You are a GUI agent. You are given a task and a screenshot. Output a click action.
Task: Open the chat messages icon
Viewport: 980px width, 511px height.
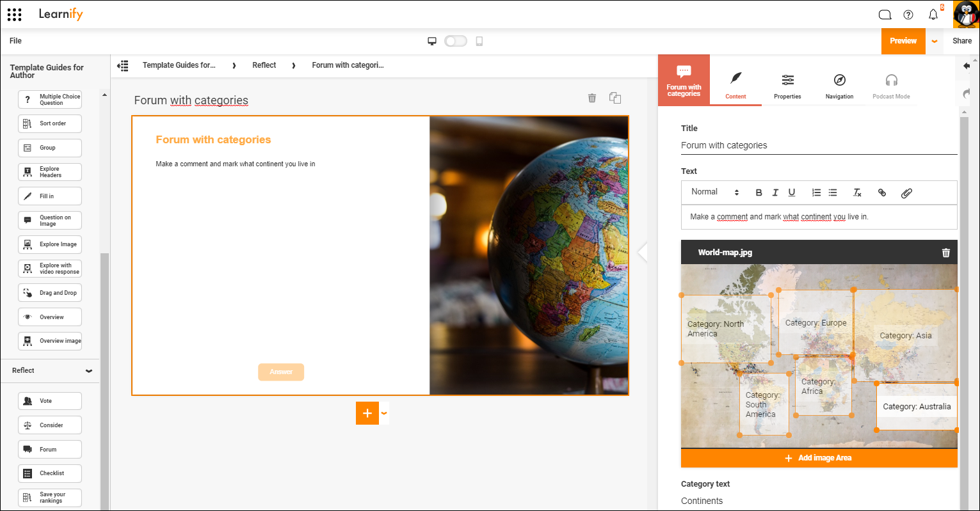pyautogui.click(x=885, y=15)
